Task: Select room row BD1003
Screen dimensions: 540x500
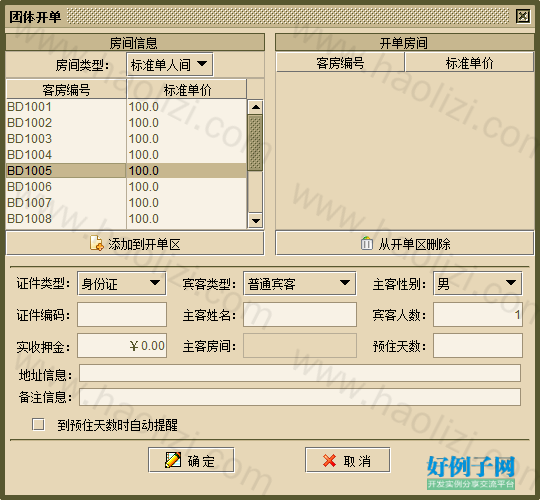Action: tap(126, 138)
